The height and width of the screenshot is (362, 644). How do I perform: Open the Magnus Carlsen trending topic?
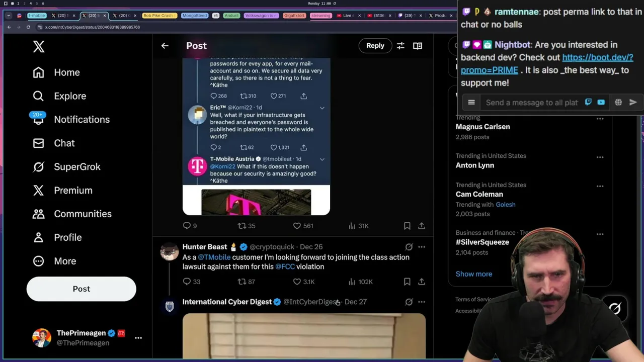tap(482, 127)
